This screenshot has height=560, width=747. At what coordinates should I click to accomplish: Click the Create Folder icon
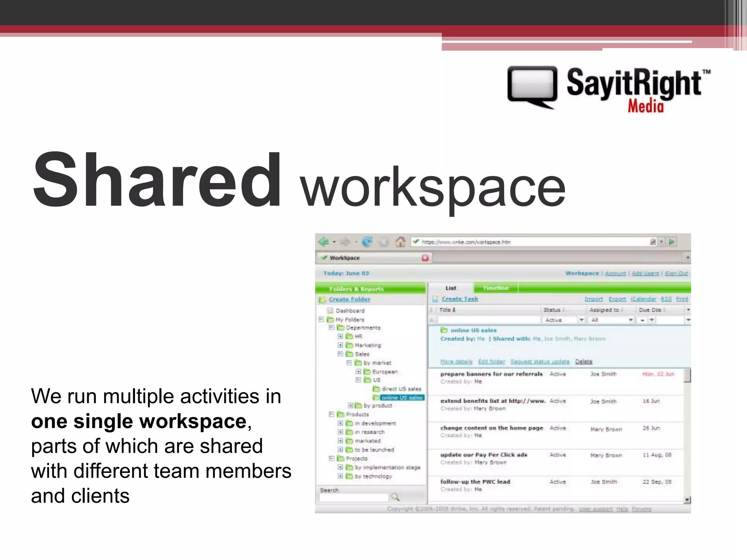point(322,300)
